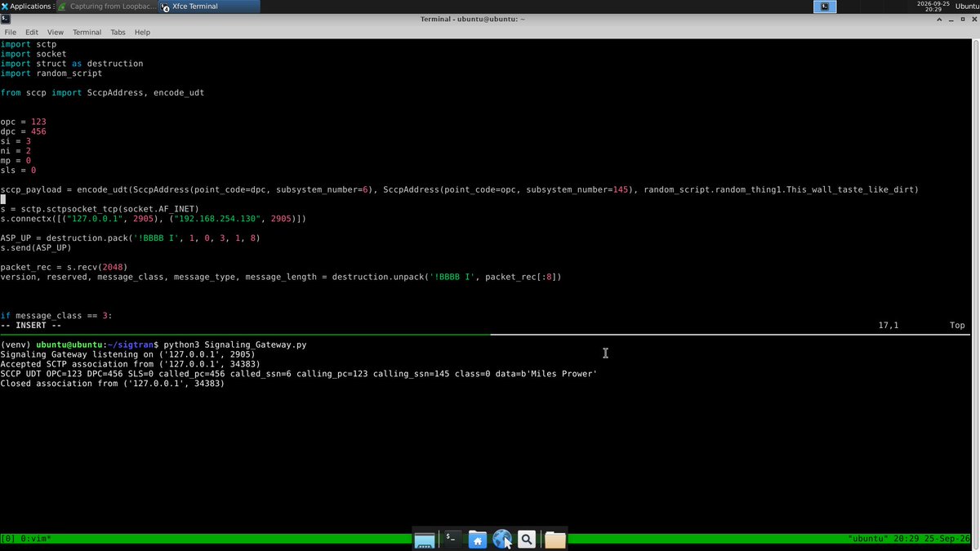
Task: Click the terminal window icon in title bar
Action: (6, 19)
